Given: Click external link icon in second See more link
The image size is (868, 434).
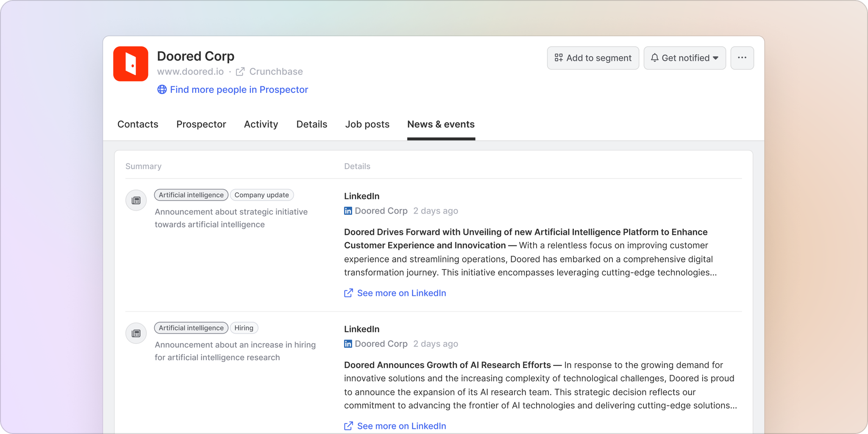Looking at the screenshot, I should point(348,426).
